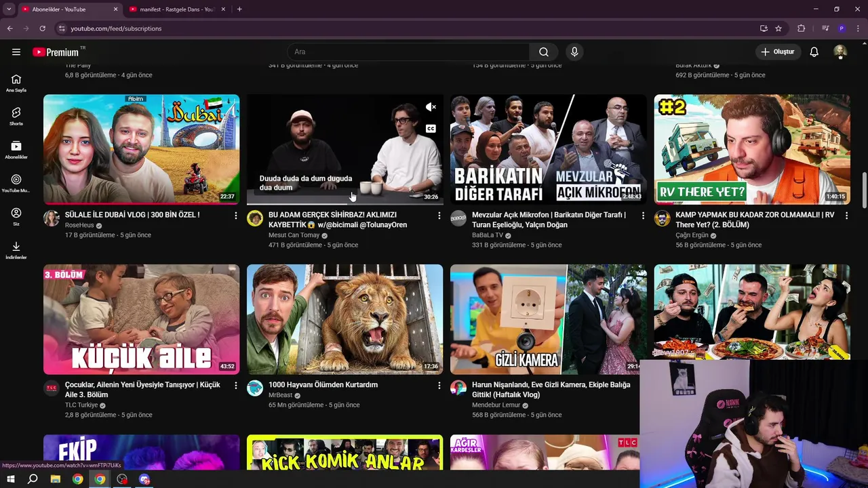Open options for 1000 Hayvanı video
Image resolution: width=868 pixels, height=488 pixels.
click(x=439, y=386)
